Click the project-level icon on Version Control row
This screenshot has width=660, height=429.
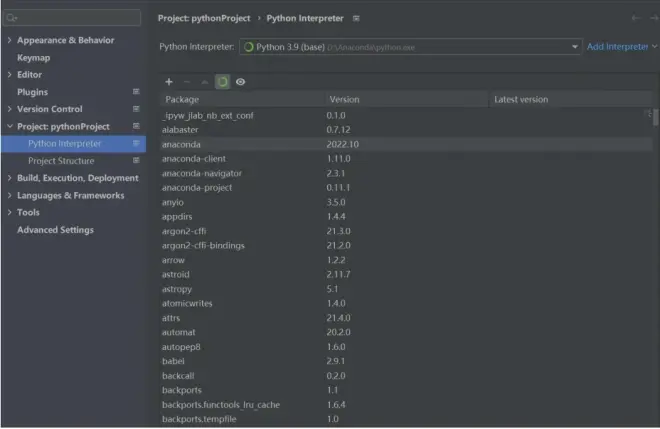coord(136,109)
